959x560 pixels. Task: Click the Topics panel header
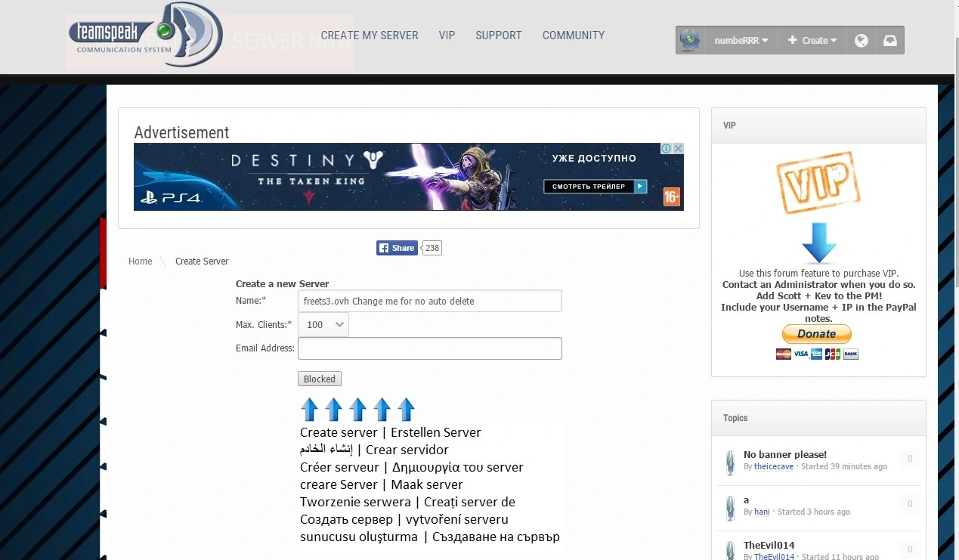[818, 418]
